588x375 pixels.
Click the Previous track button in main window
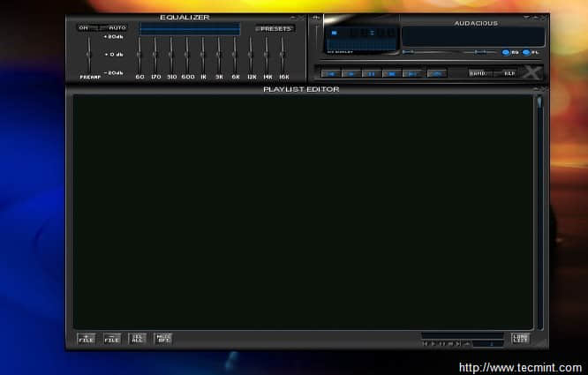[x=331, y=74]
